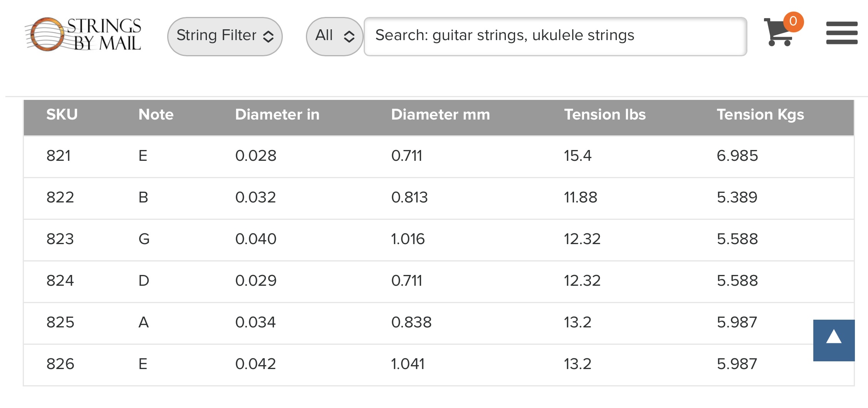Click the Tension Kgs column header
Viewport: 868px width, 408px height.
[x=760, y=115]
